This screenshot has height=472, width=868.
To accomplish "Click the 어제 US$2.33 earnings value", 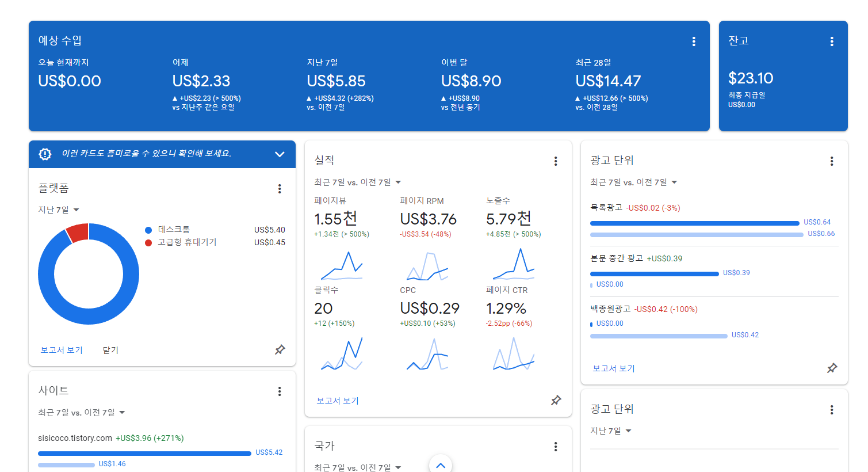I will click(x=201, y=81).
